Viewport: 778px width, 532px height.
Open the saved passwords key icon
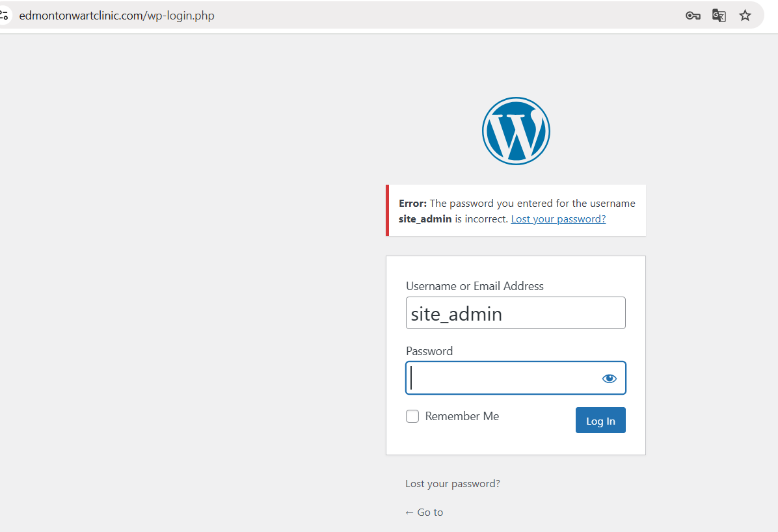coord(693,16)
